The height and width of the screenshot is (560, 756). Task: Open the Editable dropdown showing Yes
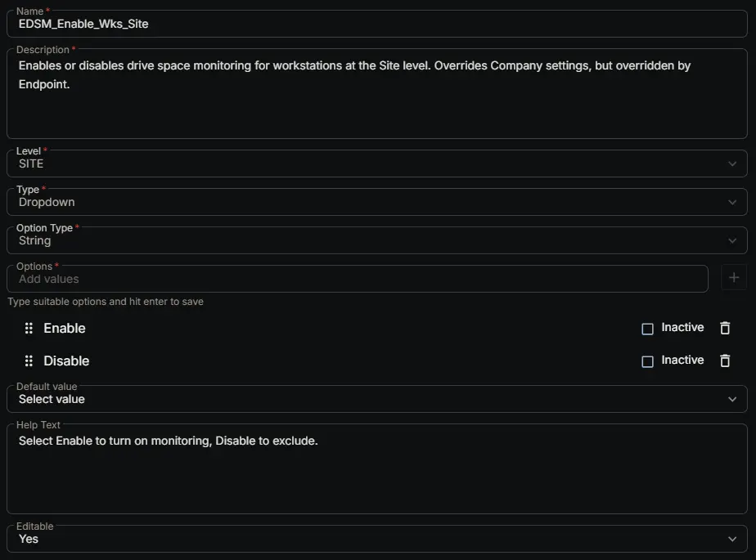coord(377,539)
